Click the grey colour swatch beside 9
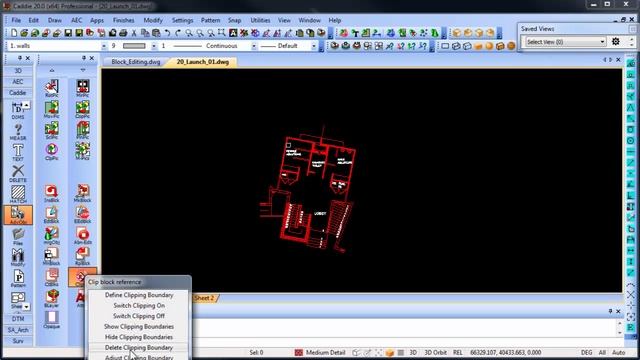 pyautogui.click(x=134, y=46)
